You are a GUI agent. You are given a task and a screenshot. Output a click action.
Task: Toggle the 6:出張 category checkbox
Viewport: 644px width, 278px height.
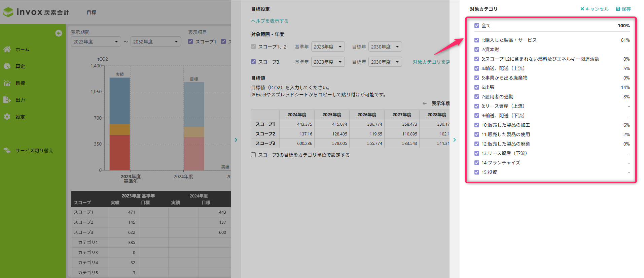pyautogui.click(x=477, y=87)
